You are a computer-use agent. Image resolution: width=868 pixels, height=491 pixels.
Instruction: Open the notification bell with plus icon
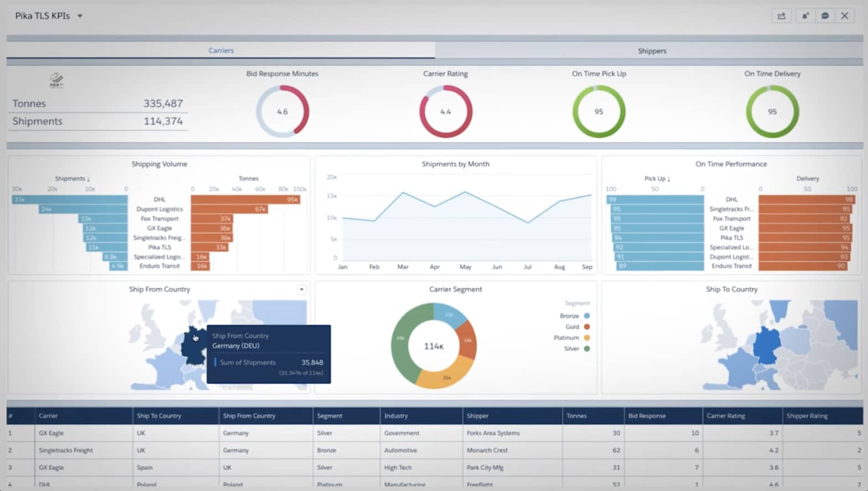point(805,16)
